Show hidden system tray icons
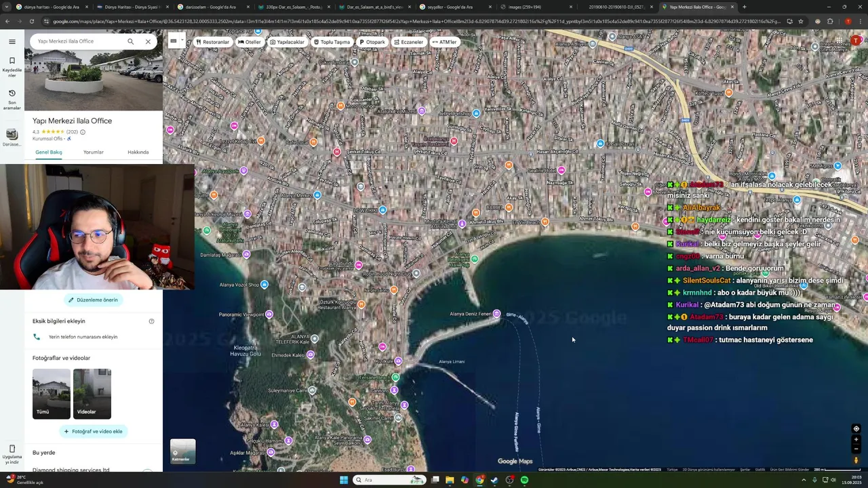 point(804,480)
